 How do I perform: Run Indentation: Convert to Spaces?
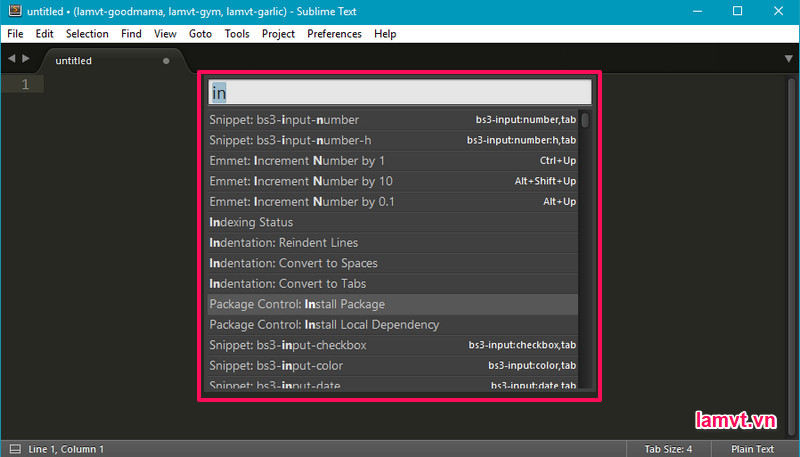point(392,263)
